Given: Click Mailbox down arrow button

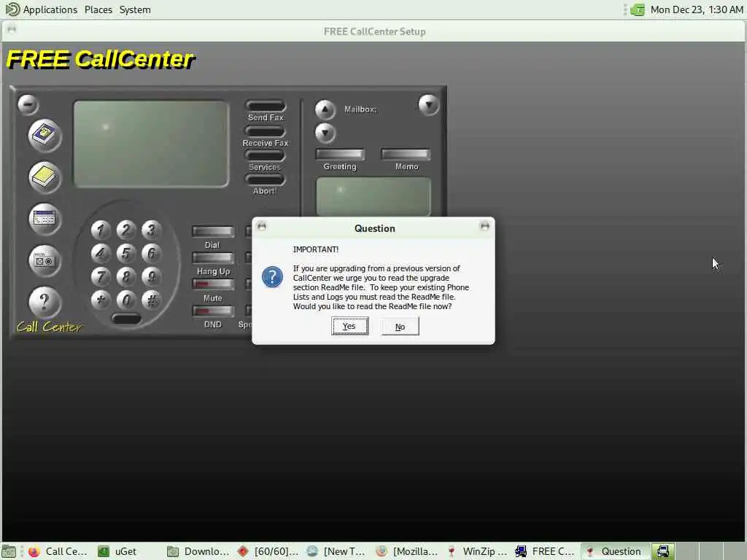Looking at the screenshot, I should pyautogui.click(x=325, y=133).
